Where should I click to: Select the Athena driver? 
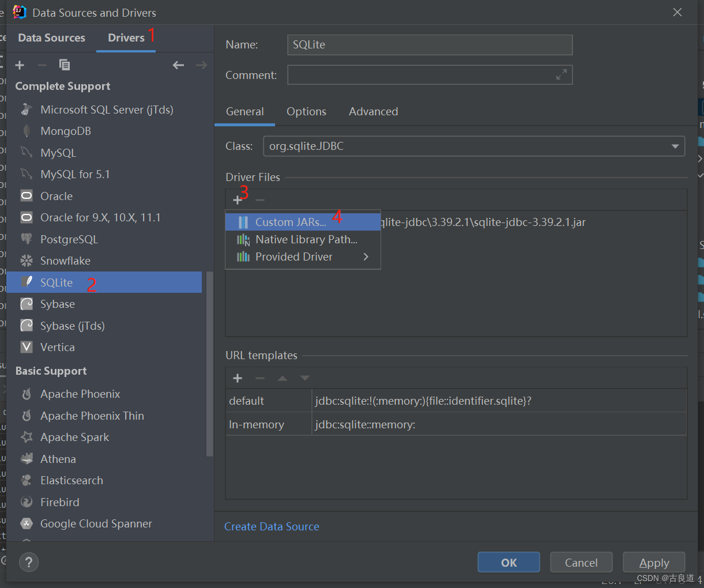pos(104,459)
